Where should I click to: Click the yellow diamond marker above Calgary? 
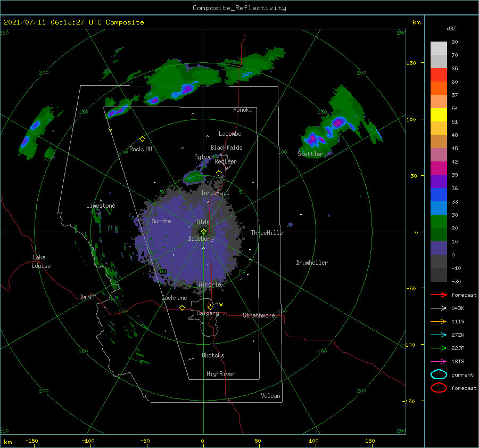(210, 307)
